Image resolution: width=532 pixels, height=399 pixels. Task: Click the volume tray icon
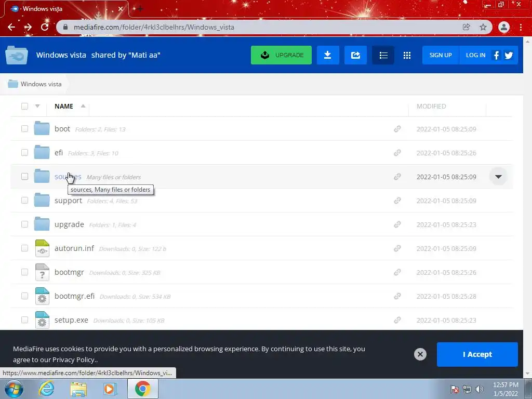[480, 389]
